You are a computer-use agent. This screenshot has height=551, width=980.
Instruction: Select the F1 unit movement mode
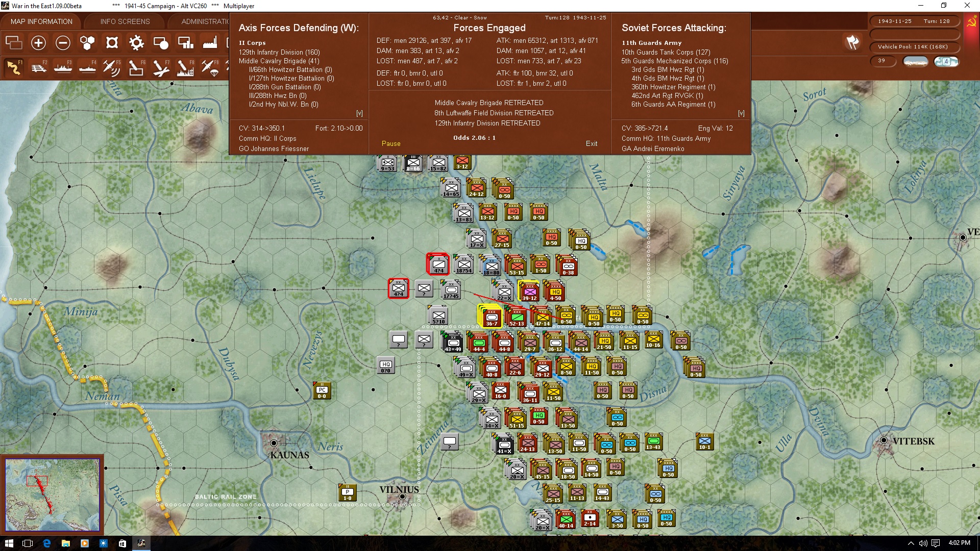coord(14,67)
